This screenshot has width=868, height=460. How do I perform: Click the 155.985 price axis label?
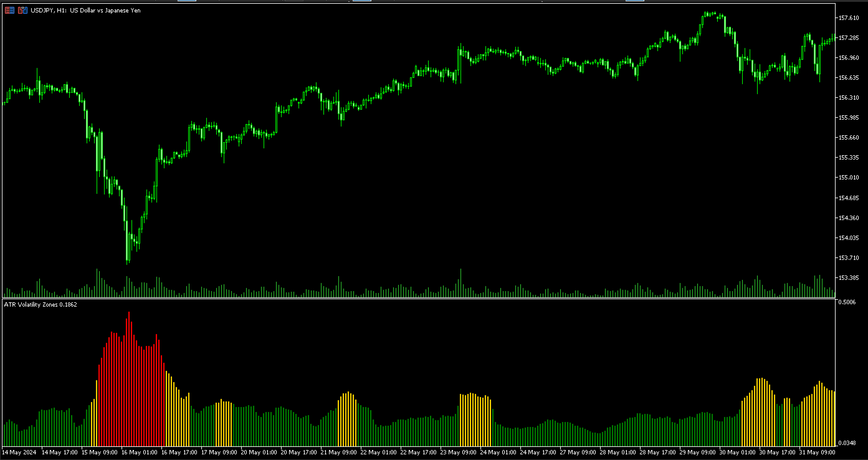coord(849,117)
